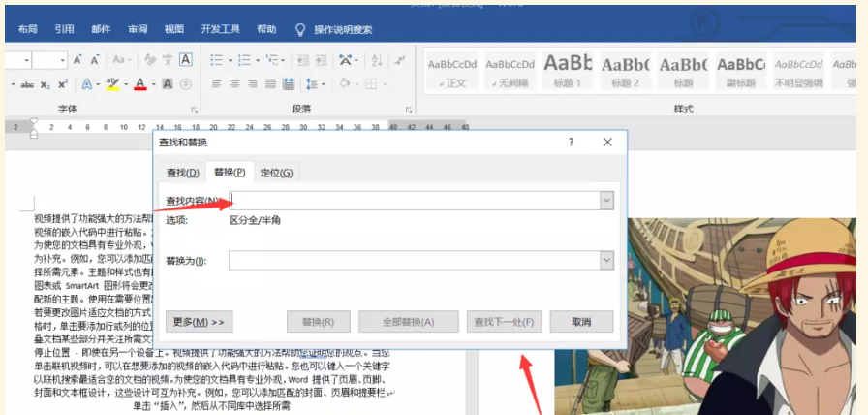Click the 操作说明搜索 search box
Screen dimensions: 868x415
tap(343, 29)
